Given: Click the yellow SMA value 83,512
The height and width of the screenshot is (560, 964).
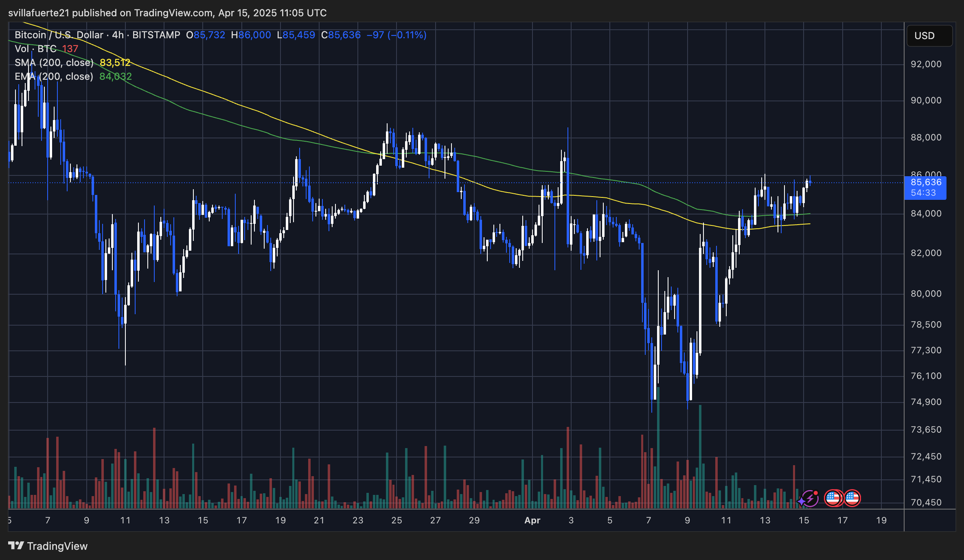Looking at the screenshot, I should pyautogui.click(x=115, y=63).
